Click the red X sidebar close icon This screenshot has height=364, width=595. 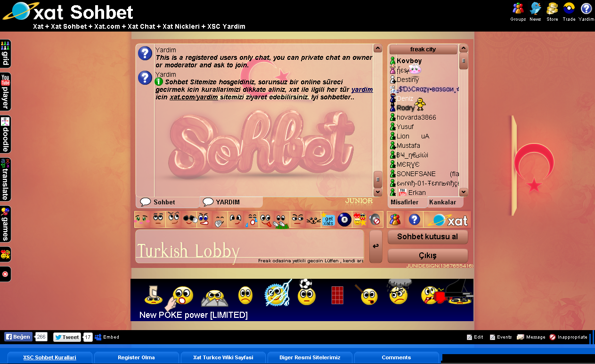(5, 274)
